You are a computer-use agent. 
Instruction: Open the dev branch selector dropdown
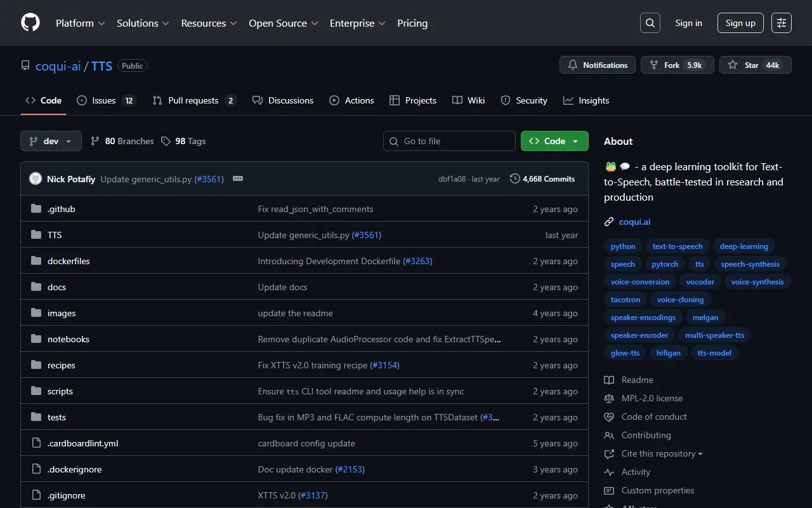coord(51,141)
